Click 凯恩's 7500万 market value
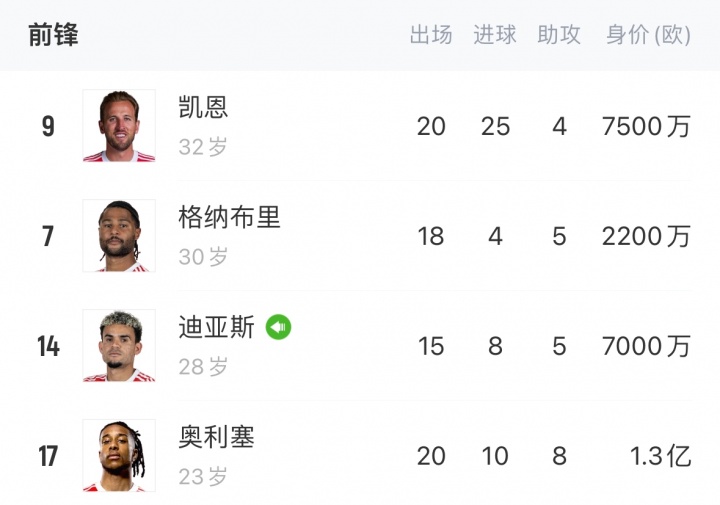Image resolution: width=720 pixels, height=505 pixels. (646, 127)
